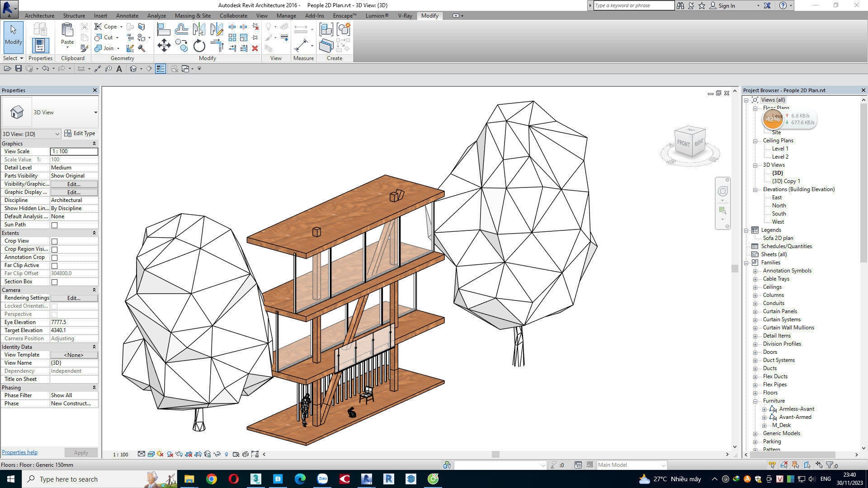Open the Select panel dropdown
Viewport: 868px width, 488px height.
(x=13, y=58)
